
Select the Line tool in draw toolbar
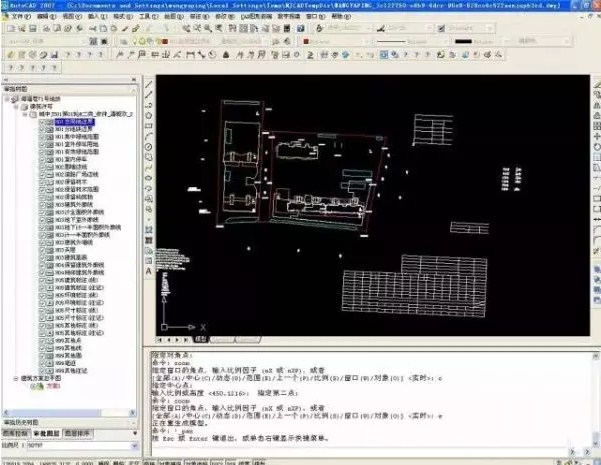click(149, 84)
